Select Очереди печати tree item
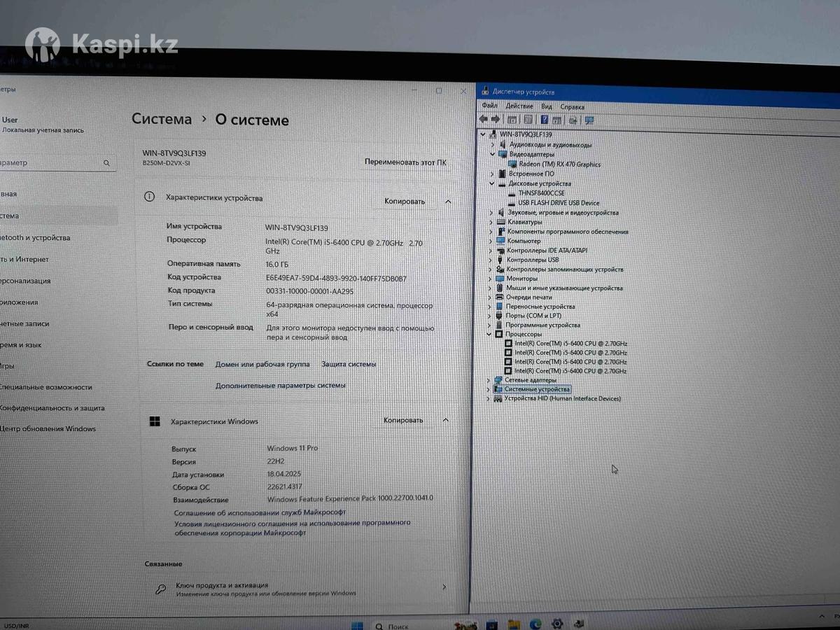Viewport: 840px width, 630px height. (x=528, y=297)
